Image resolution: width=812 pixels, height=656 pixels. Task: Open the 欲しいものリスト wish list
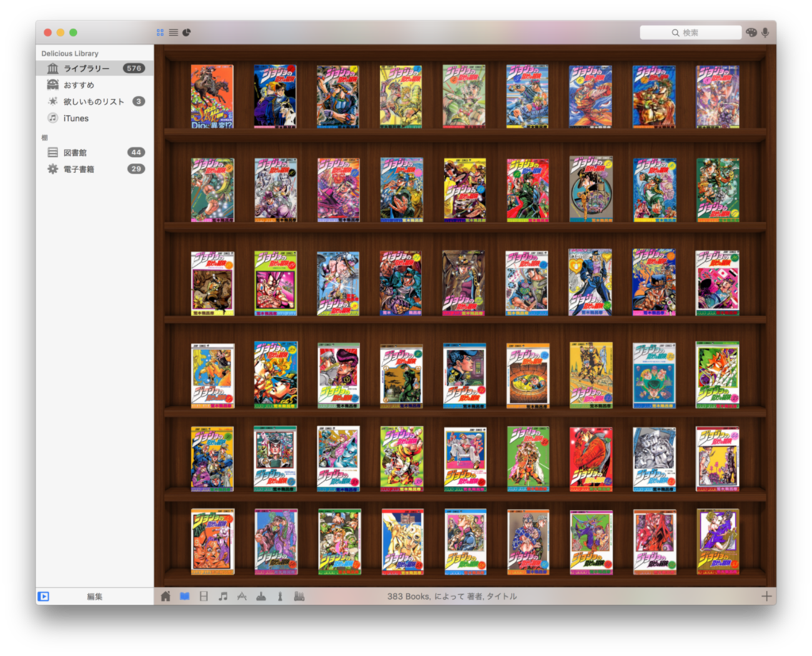tap(94, 101)
